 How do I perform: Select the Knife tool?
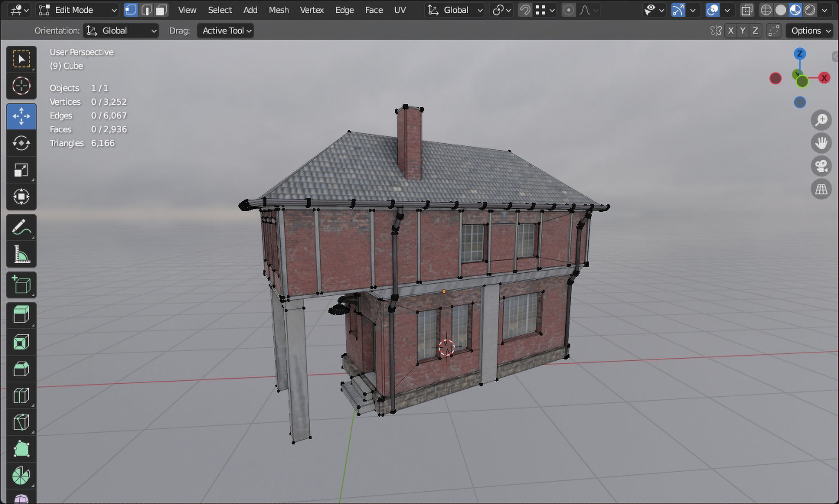point(21,422)
